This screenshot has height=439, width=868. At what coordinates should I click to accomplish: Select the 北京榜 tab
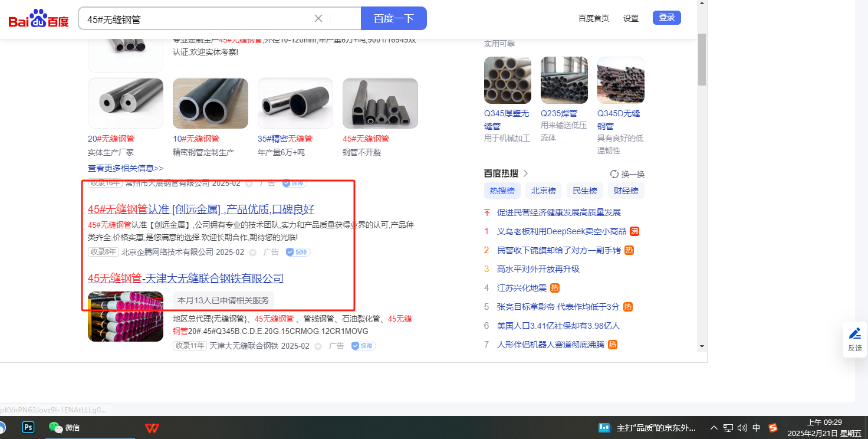click(x=544, y=191)
